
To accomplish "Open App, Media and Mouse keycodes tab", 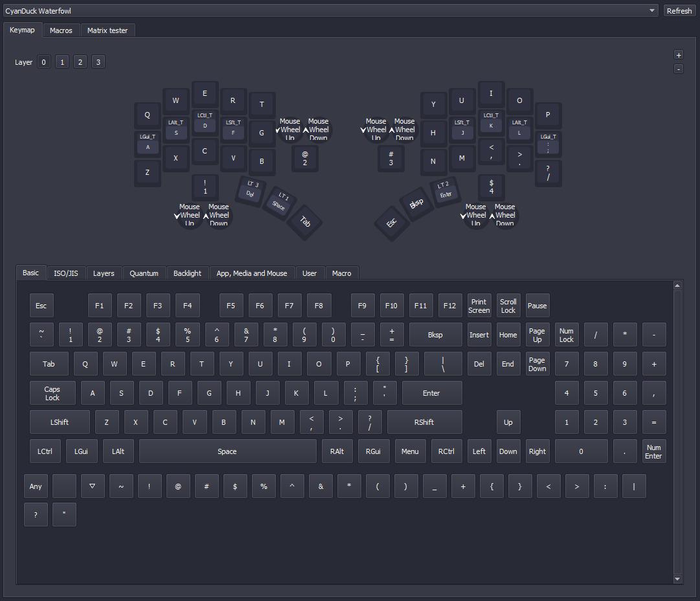I will tap(251, 273).
